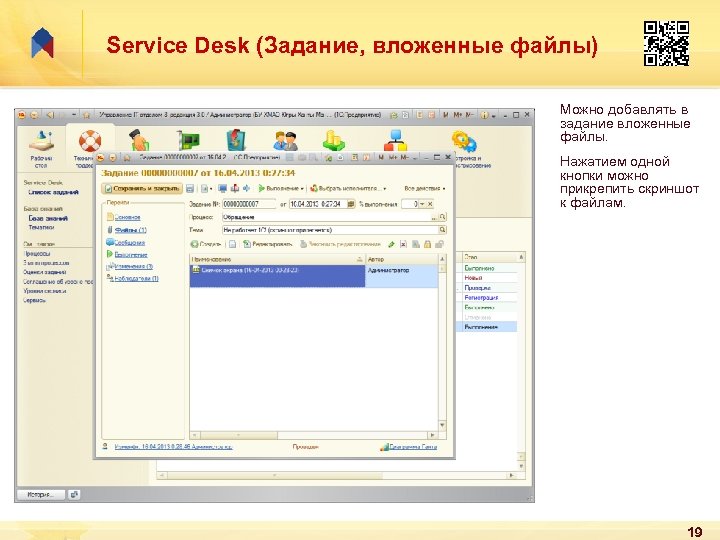Click the green Создать plus button
The image size is (720, 540).
pyautogui.click(x=206, y=244)
